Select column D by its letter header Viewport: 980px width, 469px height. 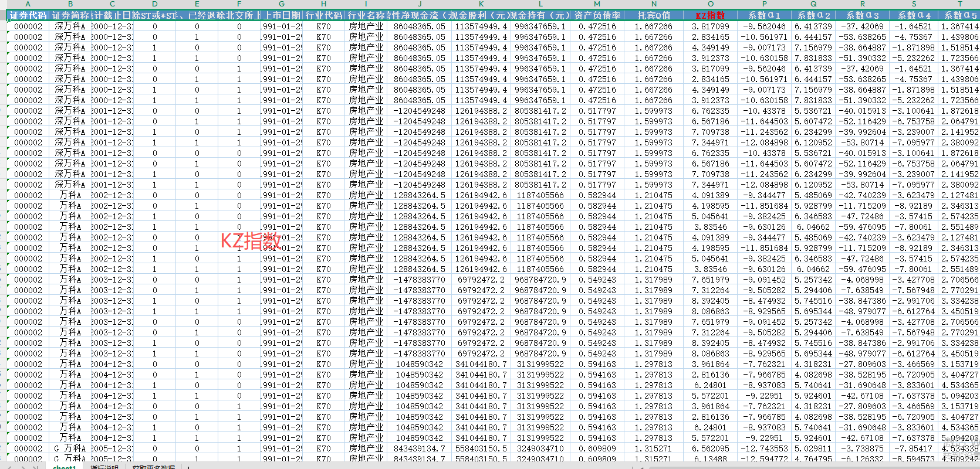(x=155, y=4)
